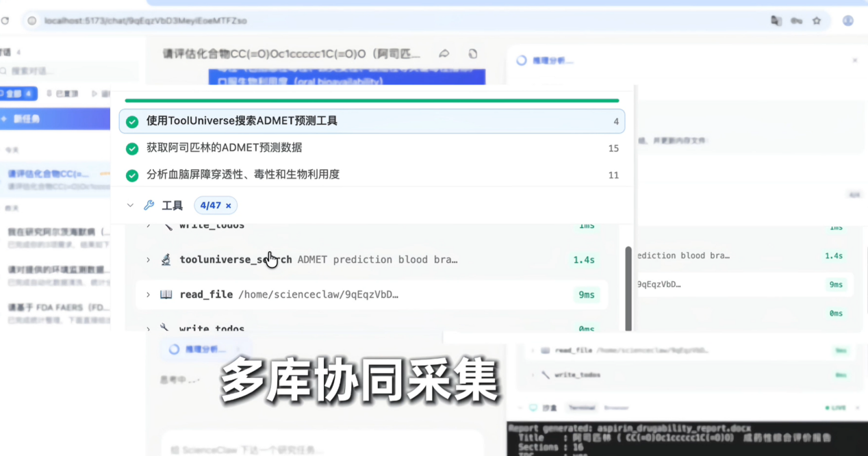Click the microscope icon for tooluniverse_search
Viewport: 868px width, 456px height.
pyautogui.click(x=166, y=259)
